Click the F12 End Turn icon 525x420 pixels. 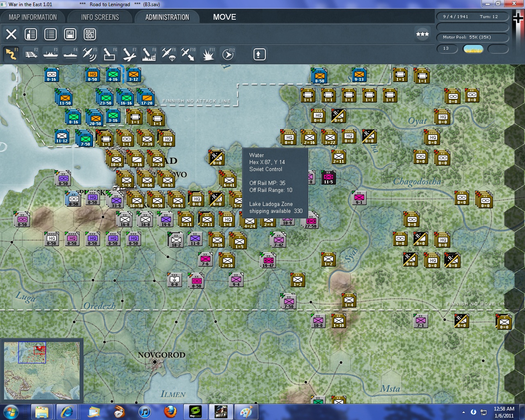tap(228, 54)
